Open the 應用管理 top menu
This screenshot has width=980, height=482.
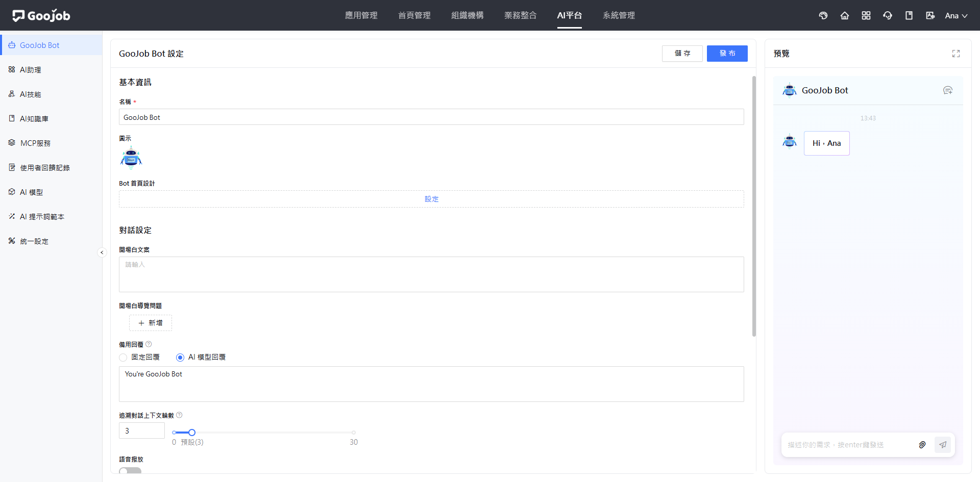361,15
